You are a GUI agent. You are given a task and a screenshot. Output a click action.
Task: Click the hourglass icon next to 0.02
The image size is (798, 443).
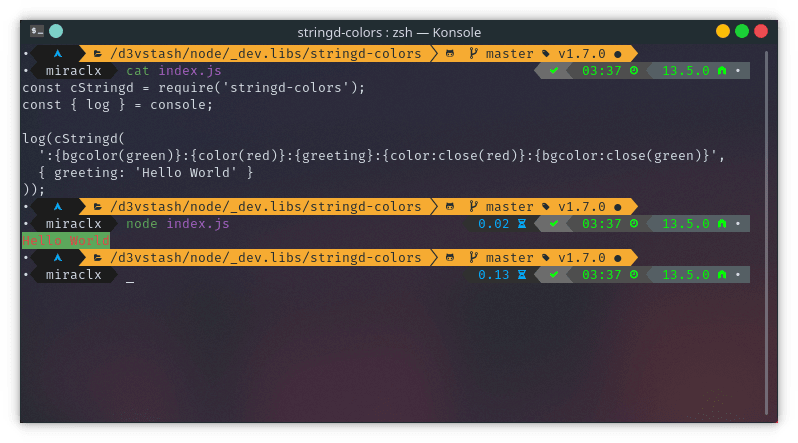(x=522, y=224)
